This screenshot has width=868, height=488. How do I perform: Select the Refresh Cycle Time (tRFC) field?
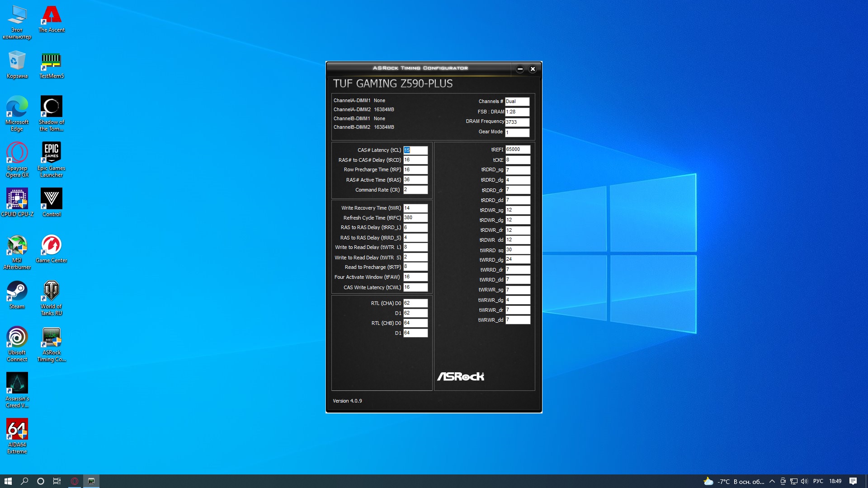pyautogui.click(x=415, y=218)
